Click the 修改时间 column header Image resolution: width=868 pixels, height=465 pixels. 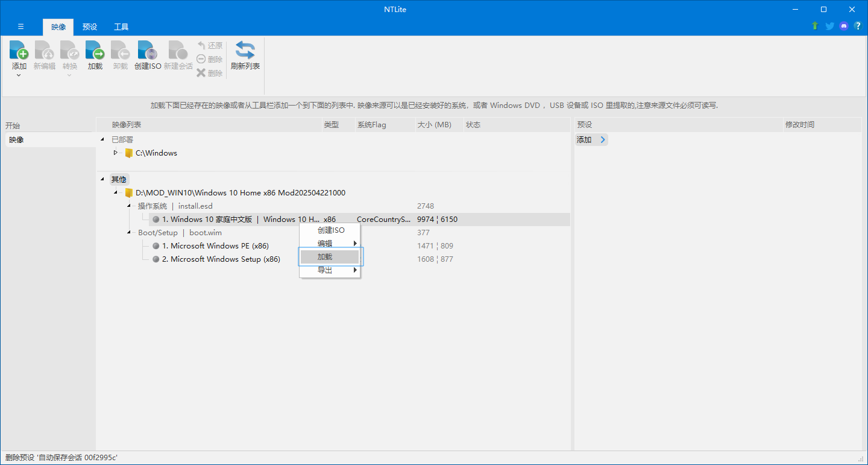click(822, 125)
